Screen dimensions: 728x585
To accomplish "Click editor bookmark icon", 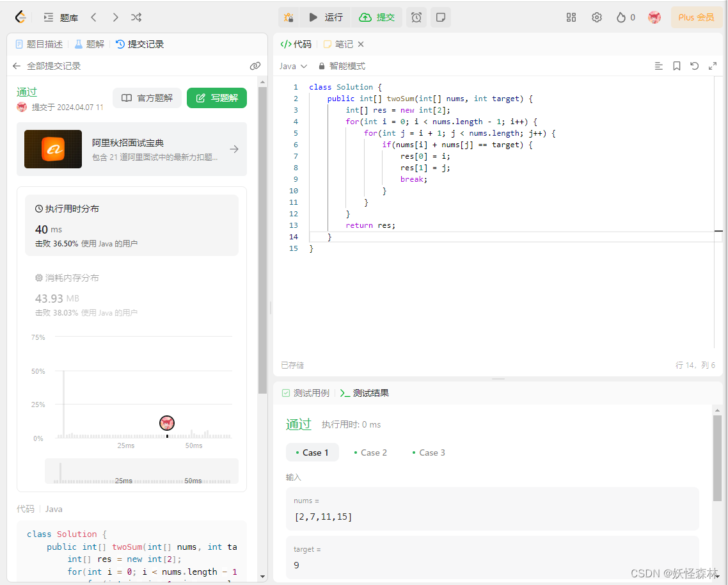I will point(676,66).
